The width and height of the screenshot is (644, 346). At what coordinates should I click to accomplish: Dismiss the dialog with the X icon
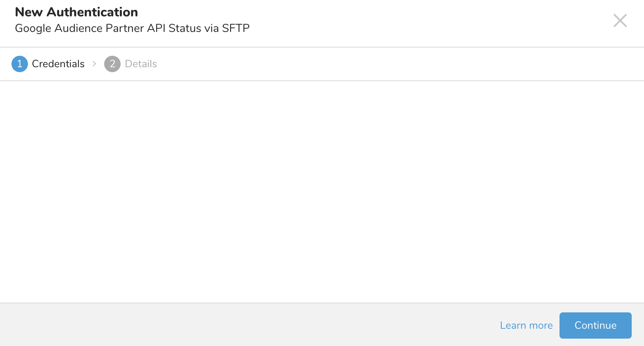(620, 20)
